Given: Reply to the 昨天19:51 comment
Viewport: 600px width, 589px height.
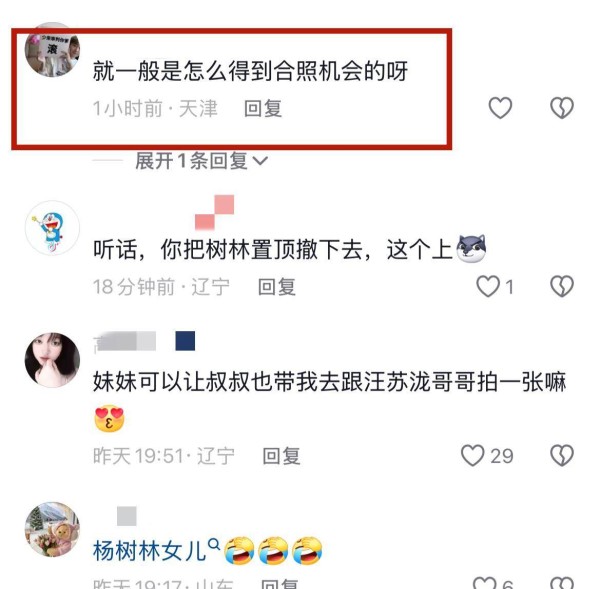Looking at the screenshot, I should point(281,456).
